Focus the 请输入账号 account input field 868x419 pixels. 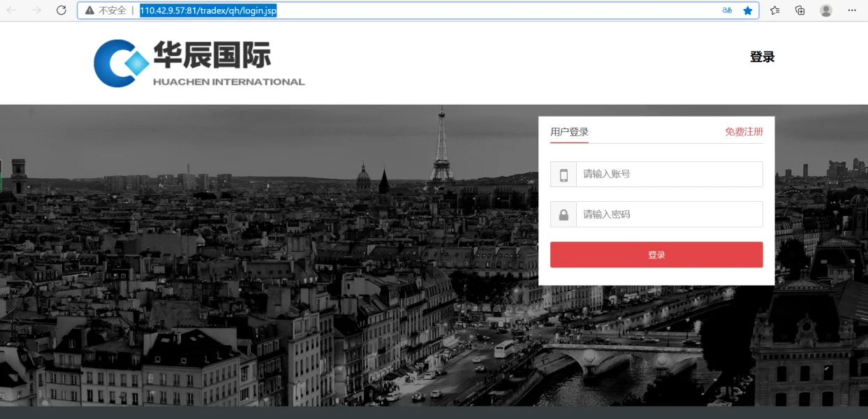(669, 175)
